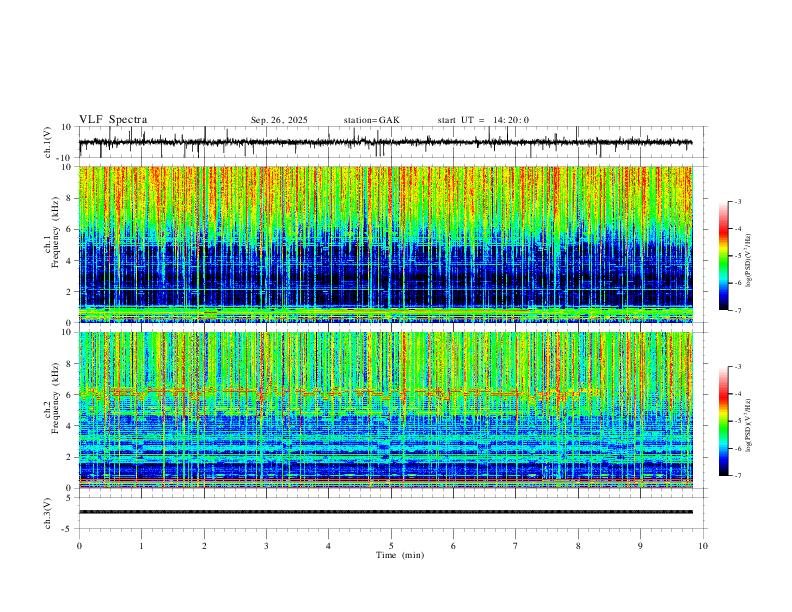Click time axis tick label "4"
This screenshot has height=612, width=792.
click(328, 546)
